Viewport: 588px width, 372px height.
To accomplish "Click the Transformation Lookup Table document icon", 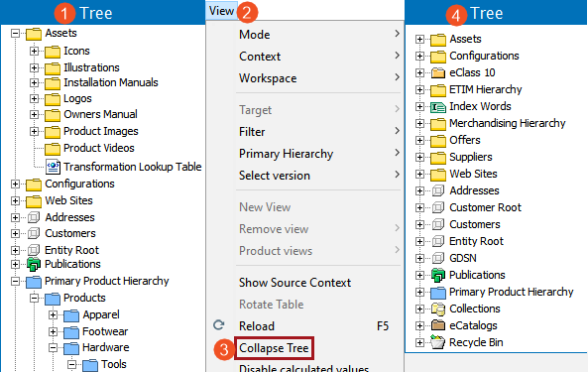I will click(x=53, y=167).
